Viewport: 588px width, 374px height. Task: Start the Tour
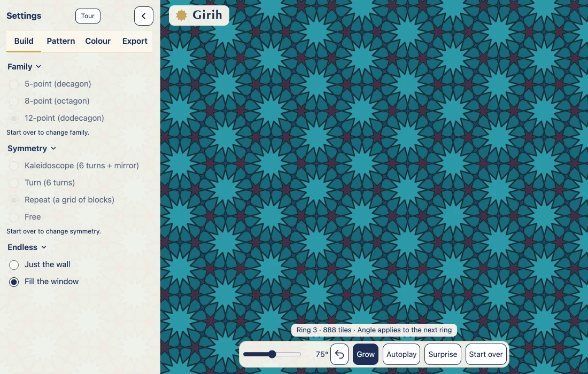pyautogui.click(x=88, y=16)
